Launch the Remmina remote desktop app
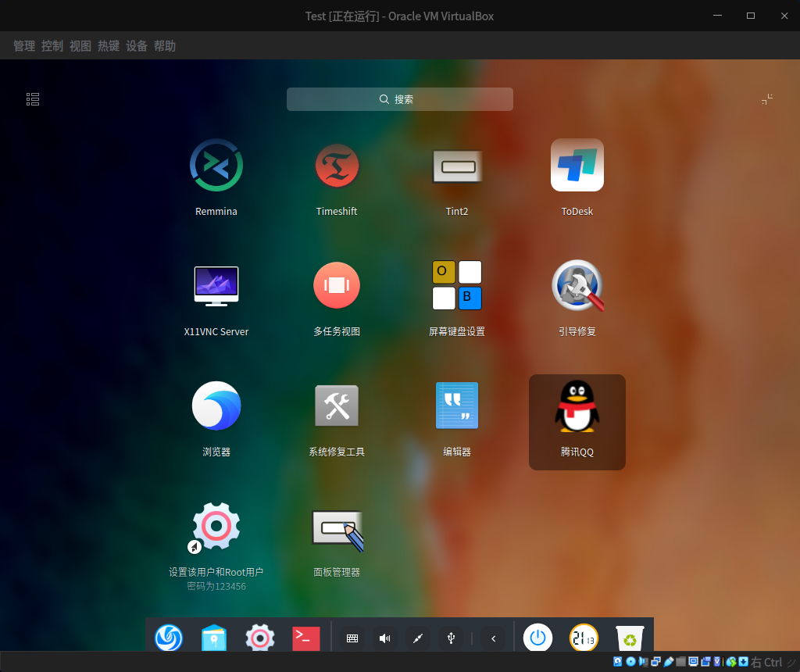Viewport: 800px width, 672px height. [216, 166]
